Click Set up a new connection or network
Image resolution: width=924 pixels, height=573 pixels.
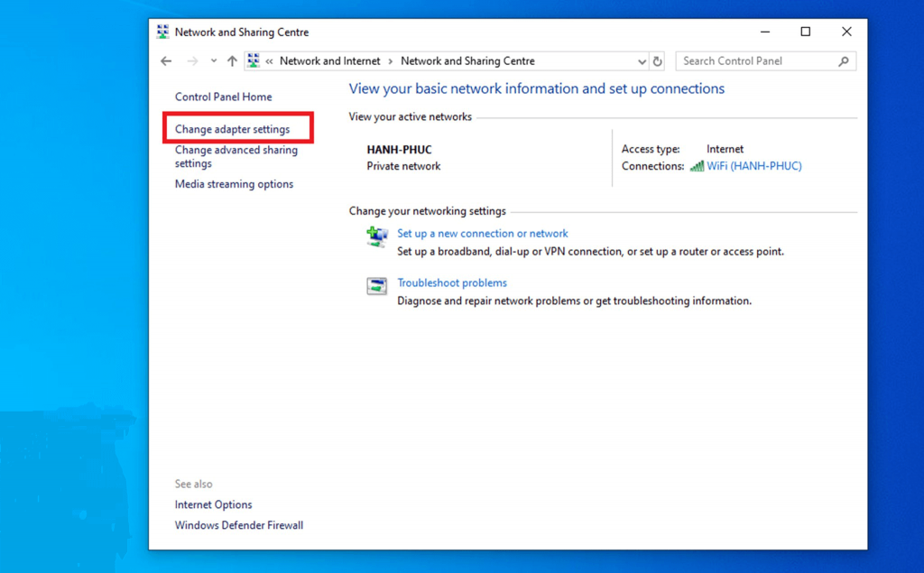click(483, 234)
